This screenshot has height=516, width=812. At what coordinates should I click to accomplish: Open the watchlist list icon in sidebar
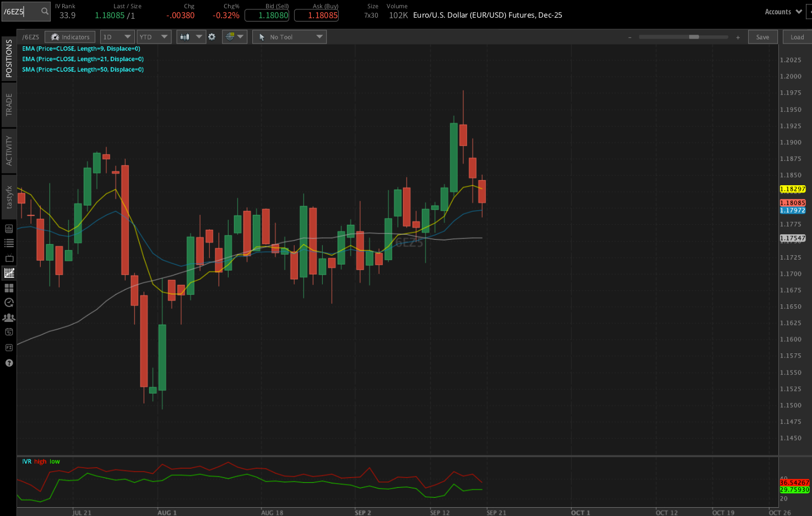pos(9,243)
